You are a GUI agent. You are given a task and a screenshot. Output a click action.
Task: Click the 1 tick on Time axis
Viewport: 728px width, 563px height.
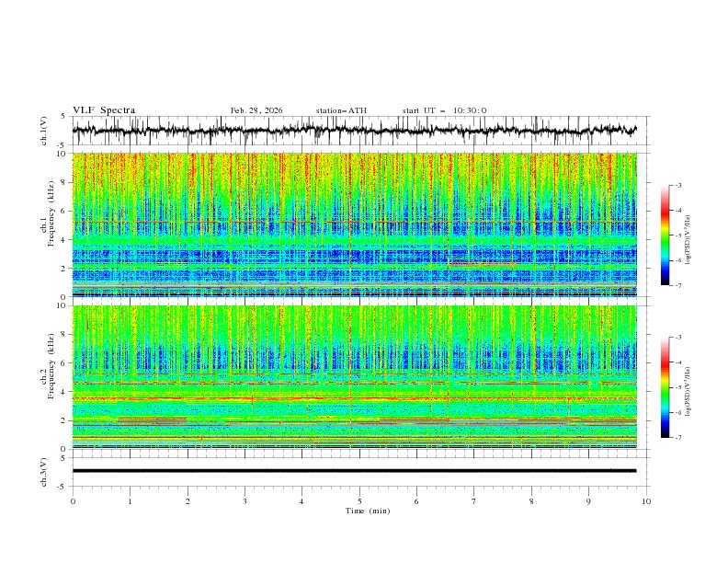tap(131, 501)
